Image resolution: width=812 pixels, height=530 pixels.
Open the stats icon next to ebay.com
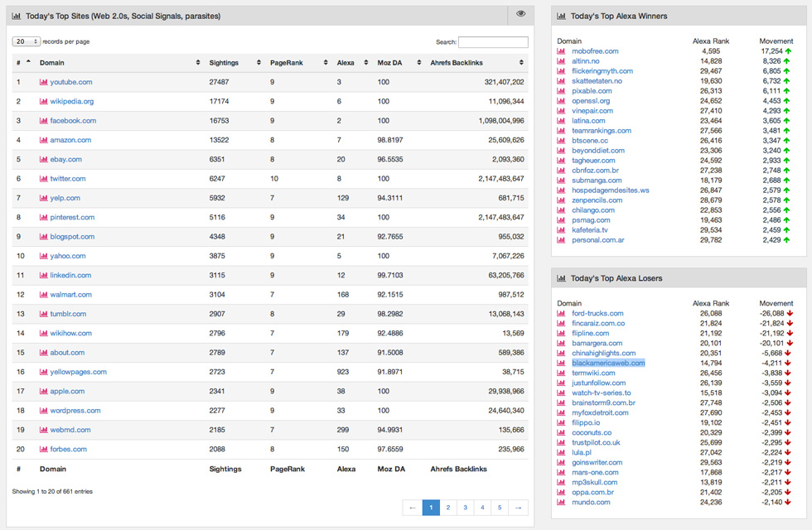point(43,159)
